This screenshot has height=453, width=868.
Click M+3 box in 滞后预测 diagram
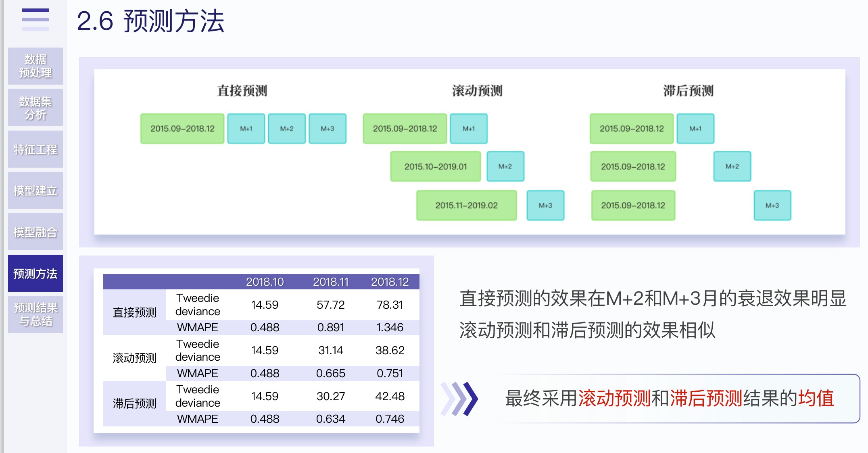pos(772,206)
